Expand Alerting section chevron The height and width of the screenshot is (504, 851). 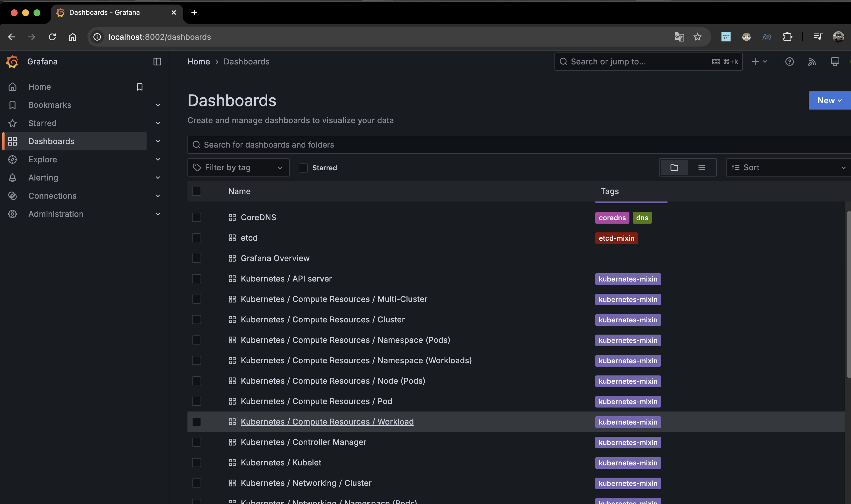(x=158, y=178)
